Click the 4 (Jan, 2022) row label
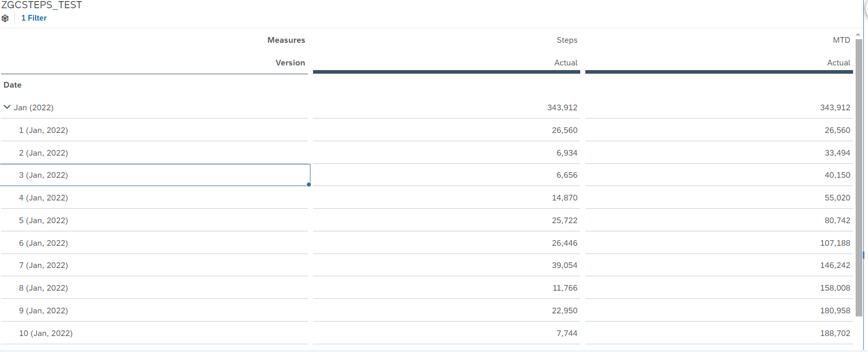Viewport: 868px width, 352px height. click(x=43, y=198)
